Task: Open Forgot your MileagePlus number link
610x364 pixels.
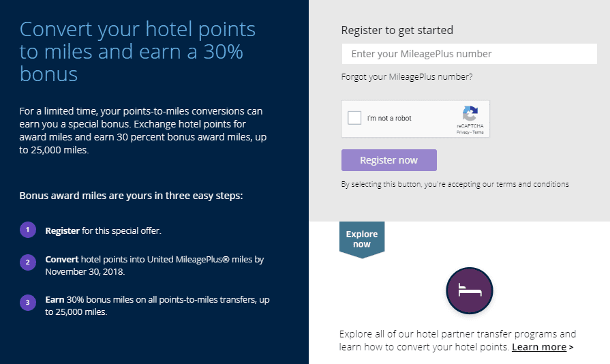Action: coord(406,77)
